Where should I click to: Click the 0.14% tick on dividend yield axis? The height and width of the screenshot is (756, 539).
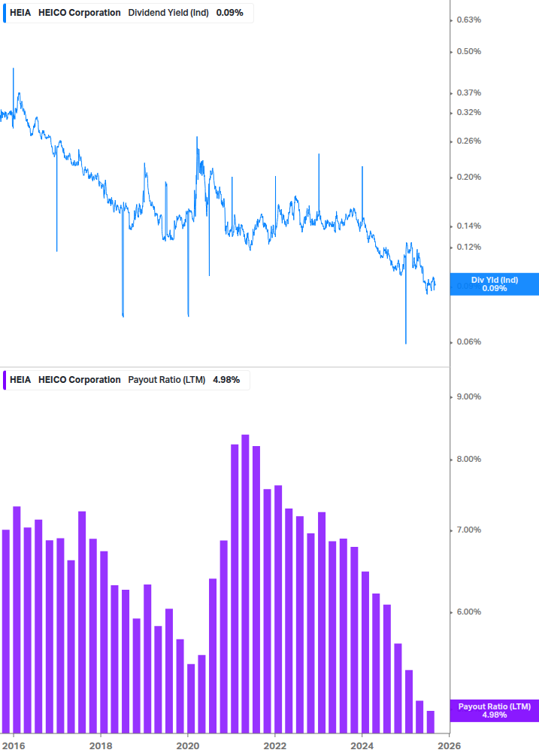tap(468, 226)
